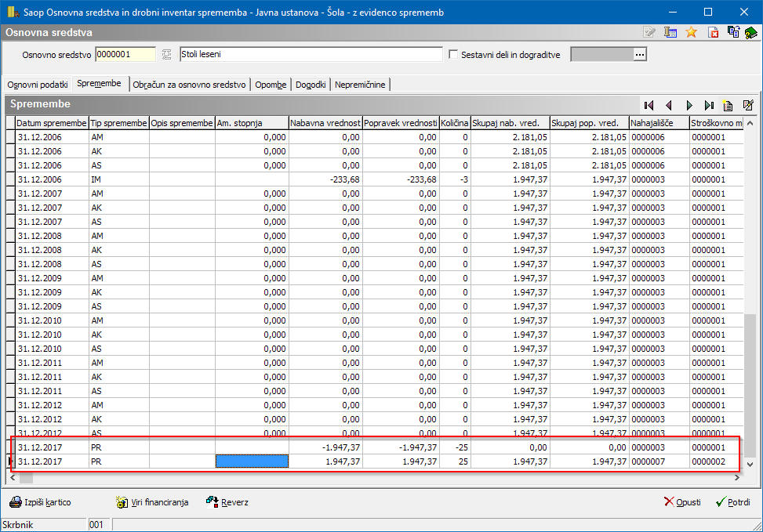Viewport: 763px width, 532px height.
Task: Go to next record arrow
Action: click(x=689, y=105)
